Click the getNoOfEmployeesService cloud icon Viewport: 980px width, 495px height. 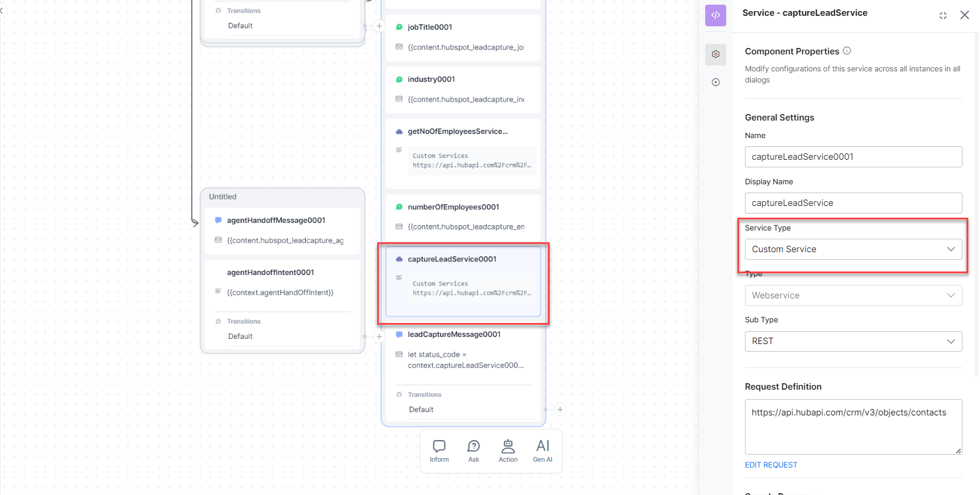click(399, 132)
